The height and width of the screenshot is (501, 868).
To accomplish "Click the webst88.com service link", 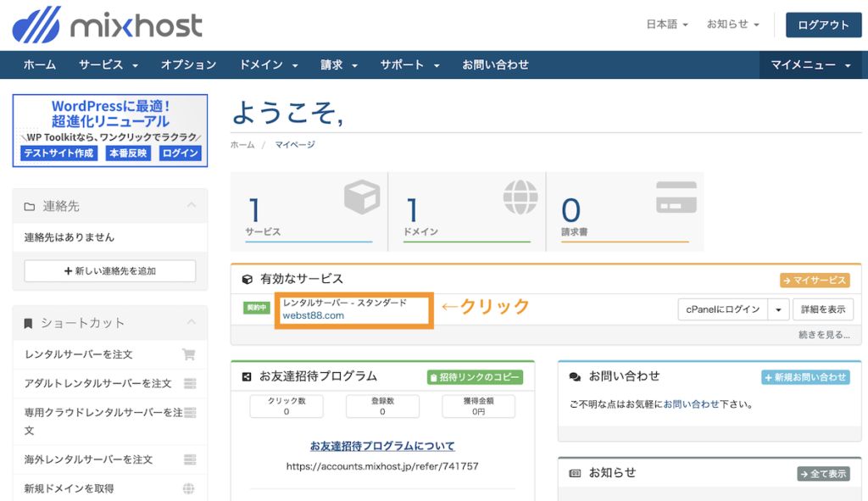I will (314, 315).
